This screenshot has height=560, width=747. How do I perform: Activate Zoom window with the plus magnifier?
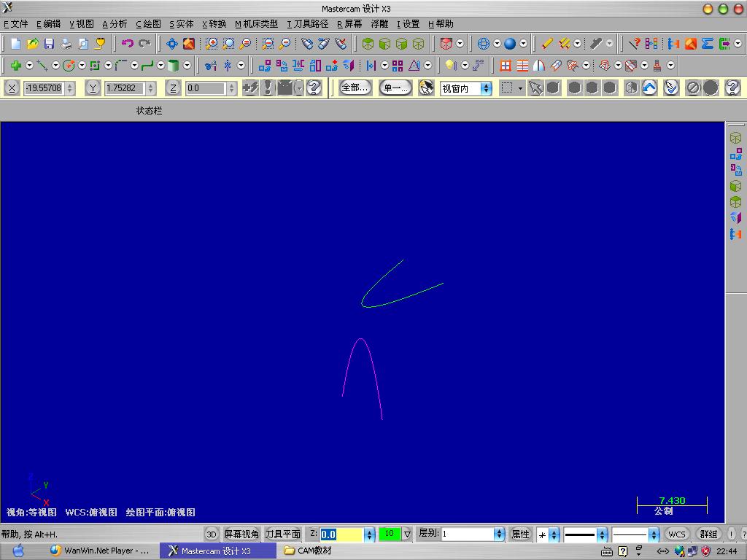pyautogui.click(x=212, y=44)
